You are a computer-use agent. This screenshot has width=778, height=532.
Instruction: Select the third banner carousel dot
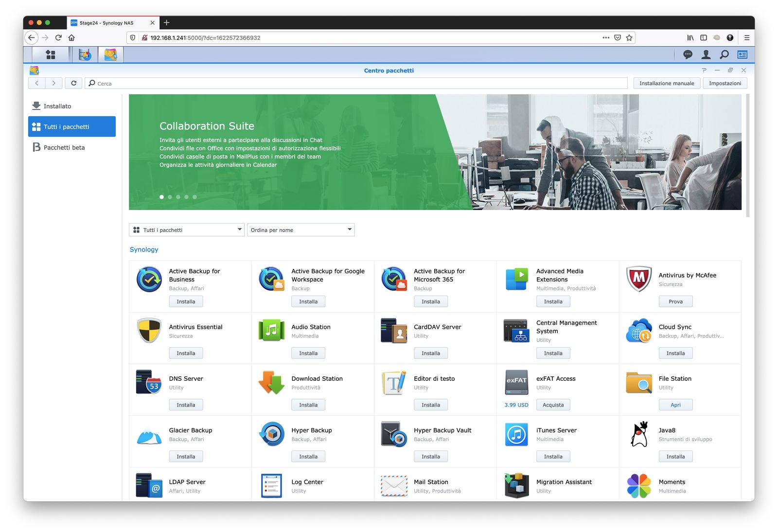point(178,197)
